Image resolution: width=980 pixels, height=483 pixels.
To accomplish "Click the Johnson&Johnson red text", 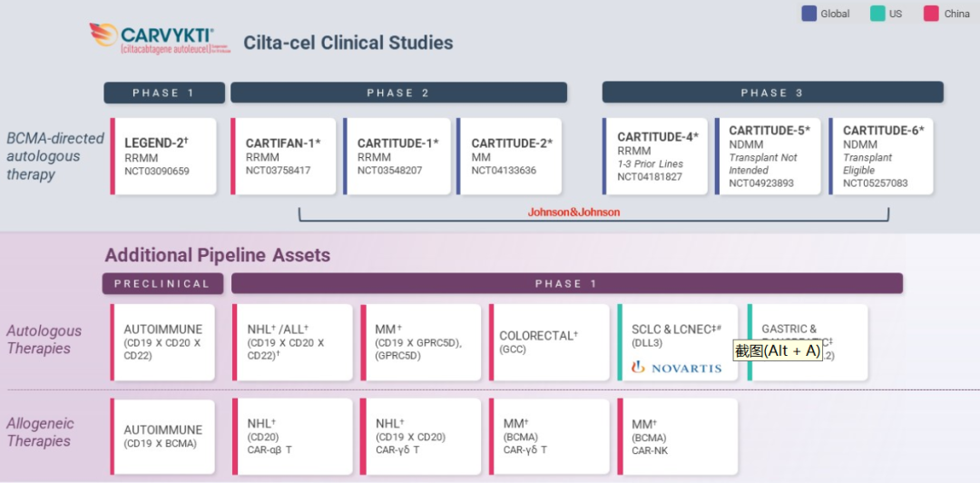I will click(574, 212).
